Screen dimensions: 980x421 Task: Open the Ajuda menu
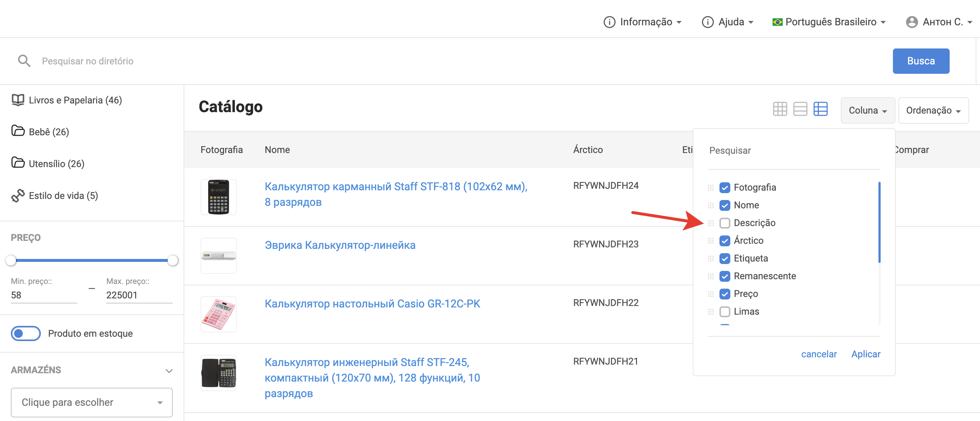727,22
